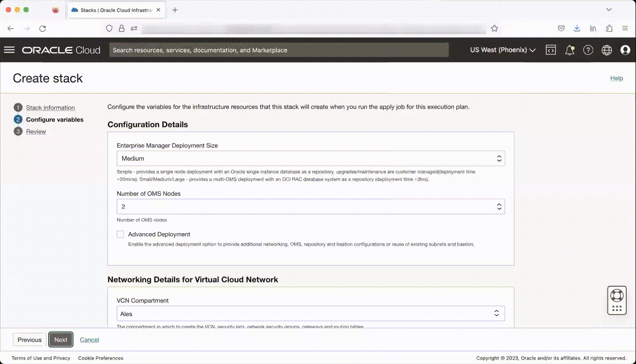Reload the page with the refresh icon
Screen dimensions: 636x364
(x=42, y=28)
